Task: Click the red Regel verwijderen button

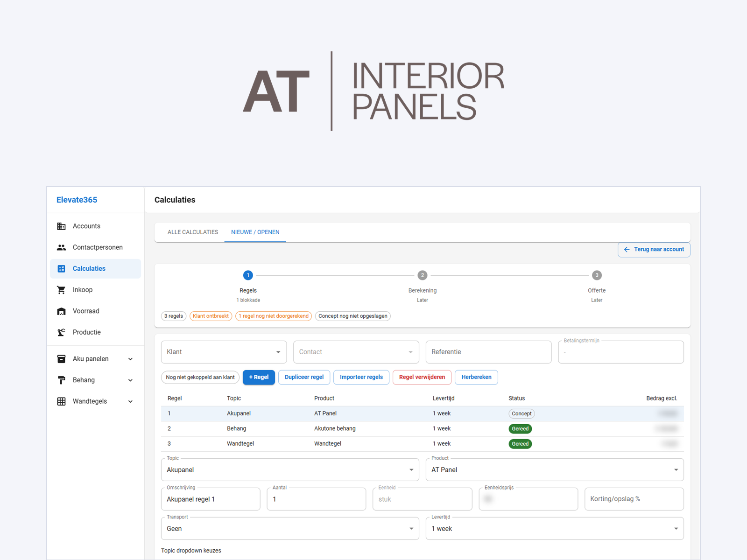Action: [422, 377]
